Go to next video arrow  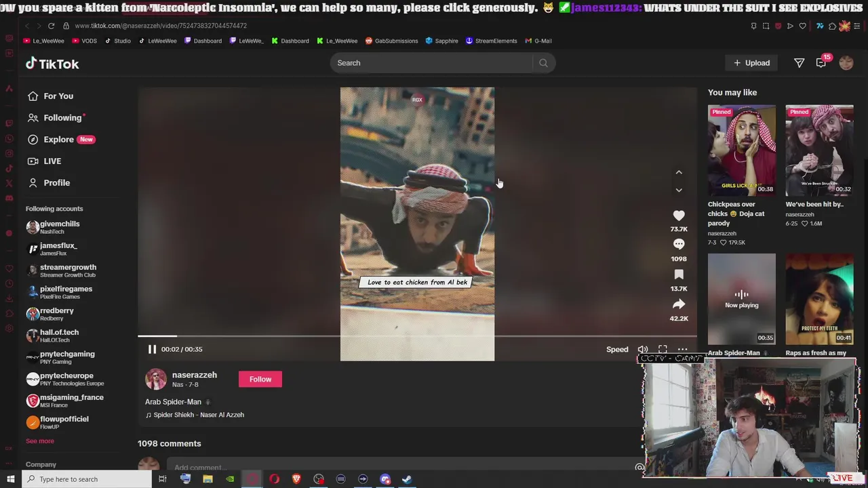click(679, 190)
